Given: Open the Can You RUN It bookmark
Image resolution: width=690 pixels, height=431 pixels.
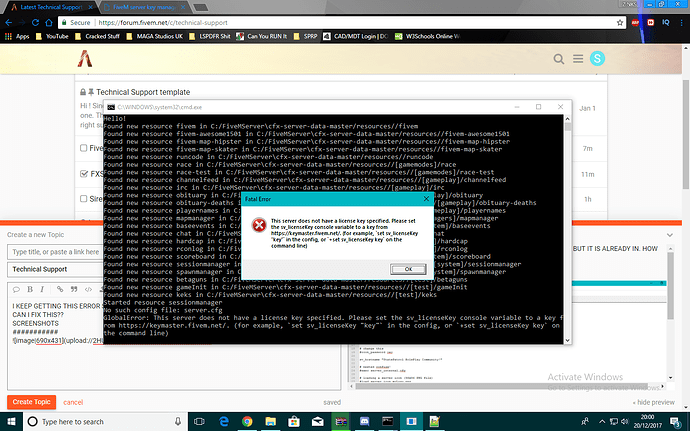Looking at the screenshot, I should click(x=261, y=37).
